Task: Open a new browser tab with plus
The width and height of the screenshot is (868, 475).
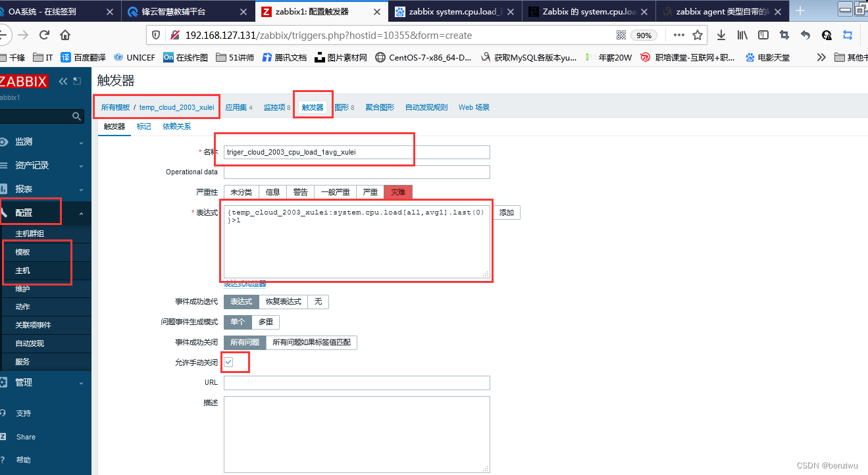Action: pos(800,11)
